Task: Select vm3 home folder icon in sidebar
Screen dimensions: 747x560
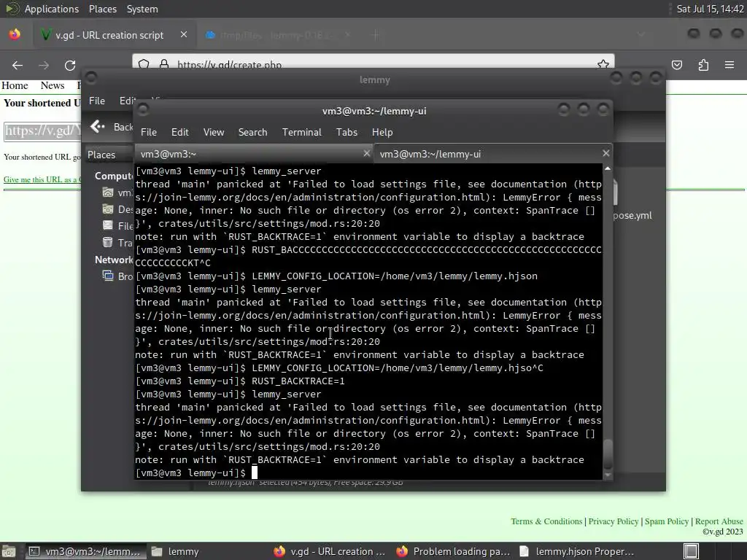Action: tap(108, 192)
